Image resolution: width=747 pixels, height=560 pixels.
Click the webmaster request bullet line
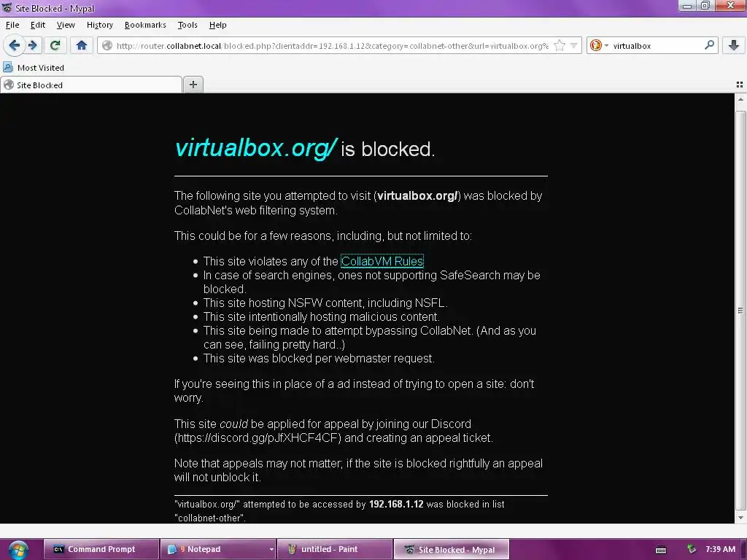(x=319, y=358)
